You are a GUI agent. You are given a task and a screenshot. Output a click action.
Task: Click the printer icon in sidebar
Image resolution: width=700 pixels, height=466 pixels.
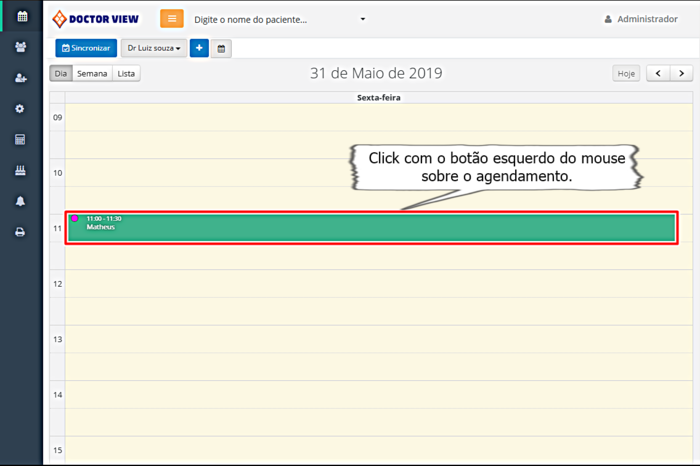tap(20, 232)
